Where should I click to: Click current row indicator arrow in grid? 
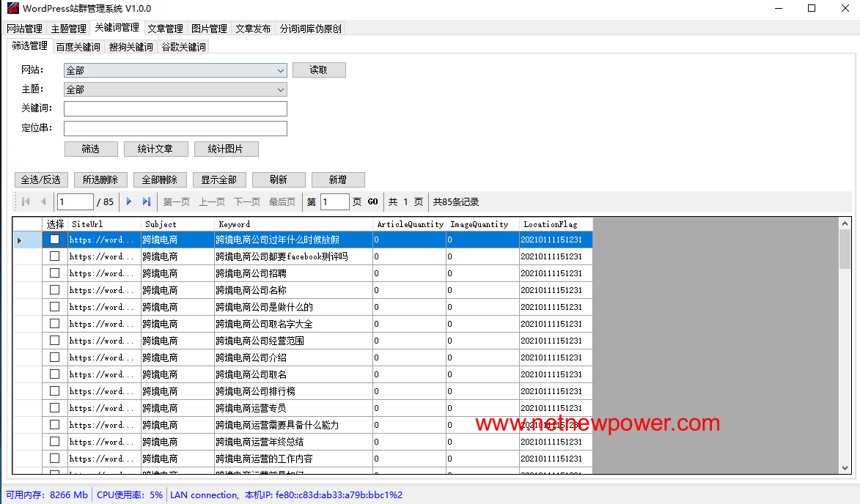pos(20,240)
